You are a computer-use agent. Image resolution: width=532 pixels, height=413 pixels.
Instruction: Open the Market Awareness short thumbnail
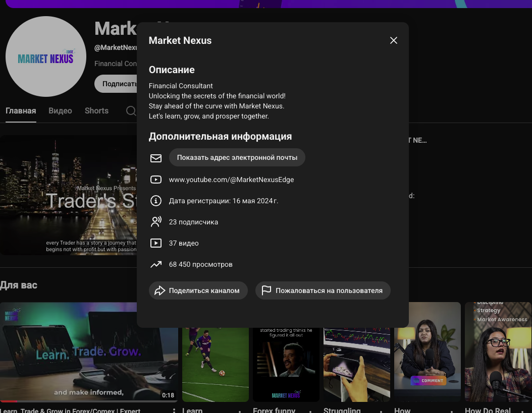pyautogui.click(x=498, y=352)
